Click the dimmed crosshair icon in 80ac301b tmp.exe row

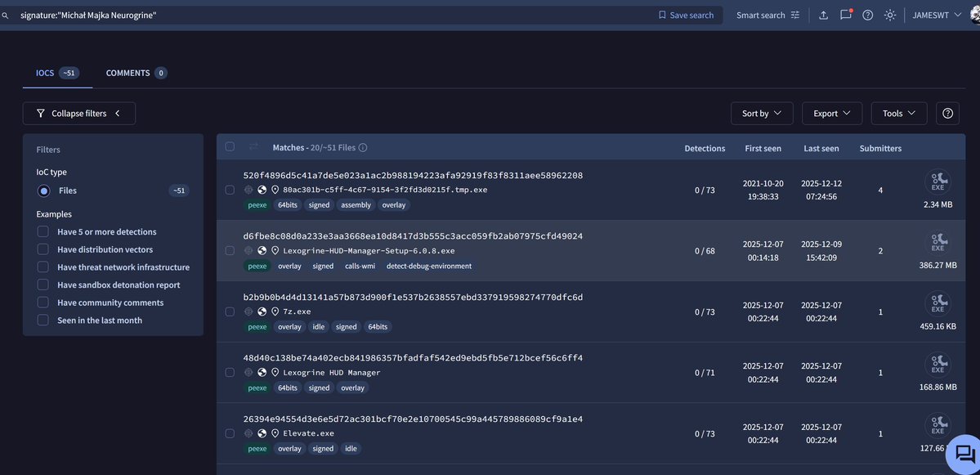(248, 190)
